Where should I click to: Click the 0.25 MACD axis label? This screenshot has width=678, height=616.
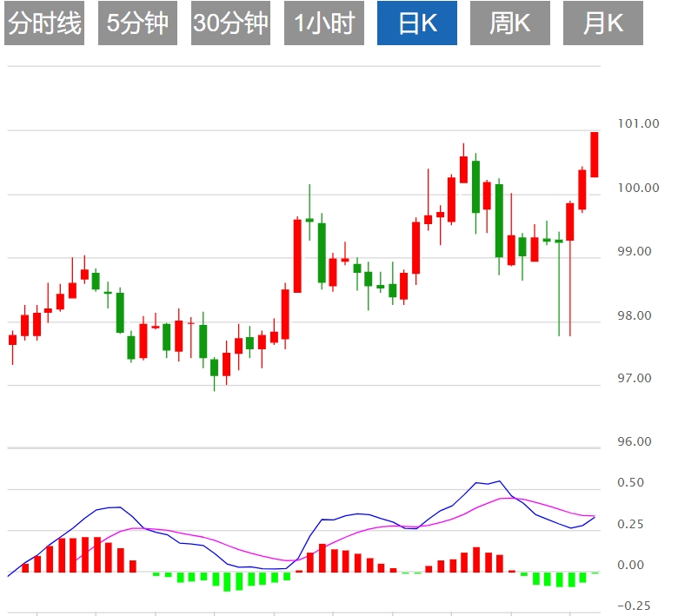(630, 524)
